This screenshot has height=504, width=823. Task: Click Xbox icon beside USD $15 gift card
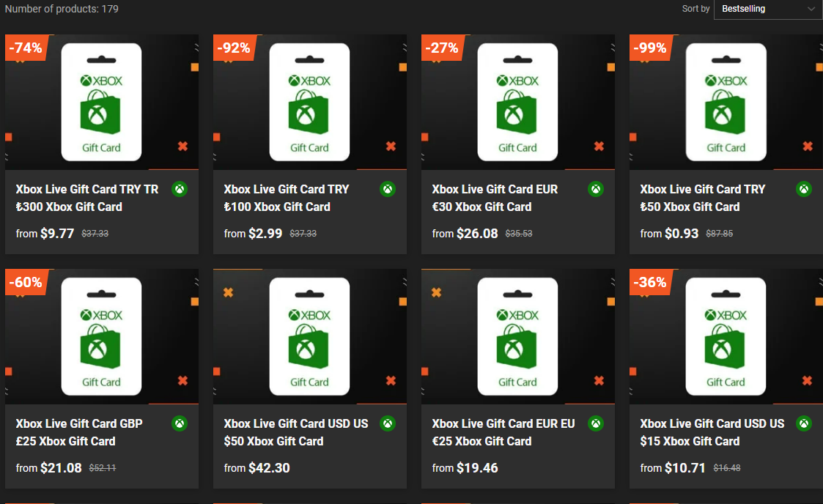(x=804, y=423)
